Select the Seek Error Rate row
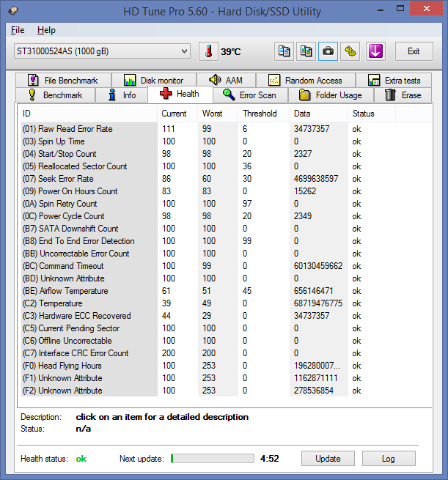448x480 pixels. click(208, 179)
